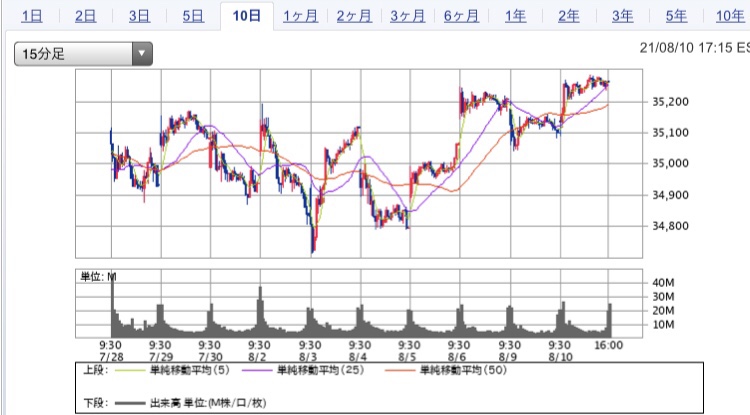Screen dimensions: 750x415
Task: Click the 出来高 単位 legend text
Action: click(208, 403)
